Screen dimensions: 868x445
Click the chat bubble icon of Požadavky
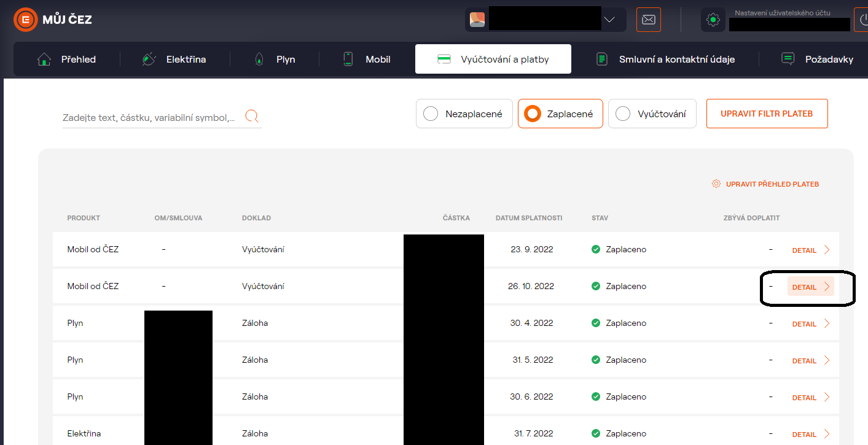click(788, 59)
